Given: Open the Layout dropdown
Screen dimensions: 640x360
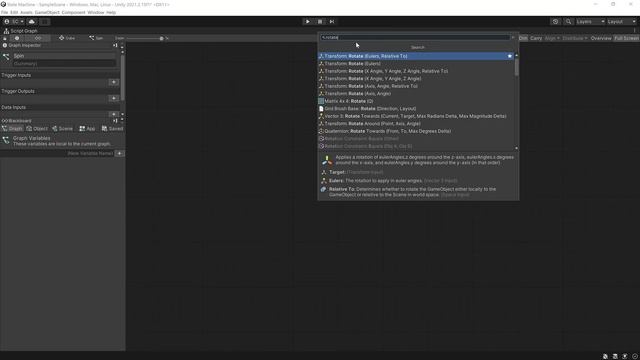Looking at the screenshot, I should point(622,22).
